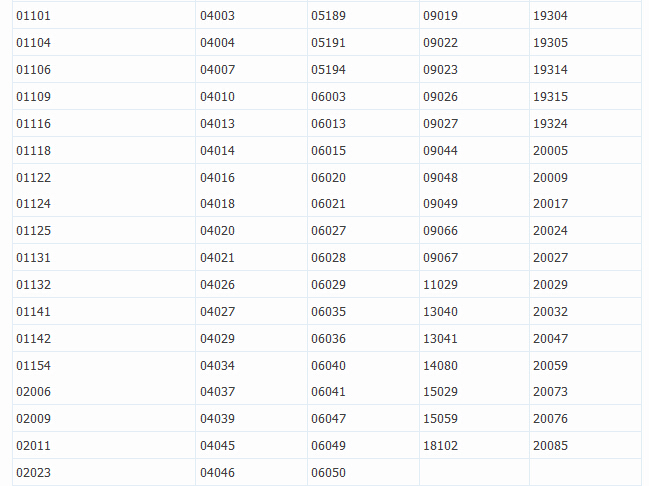Click code 01132
The image size is (649, 486).
pos(33,285)
